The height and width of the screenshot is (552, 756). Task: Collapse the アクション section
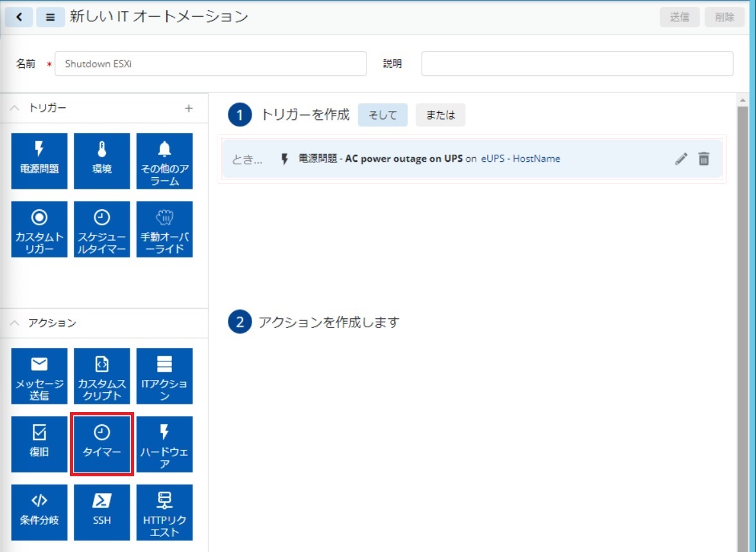15,323
